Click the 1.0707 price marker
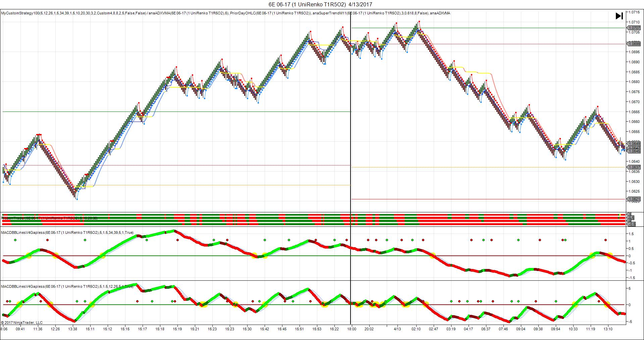This screenshot has width=644, height=340. tap(634, 28)
